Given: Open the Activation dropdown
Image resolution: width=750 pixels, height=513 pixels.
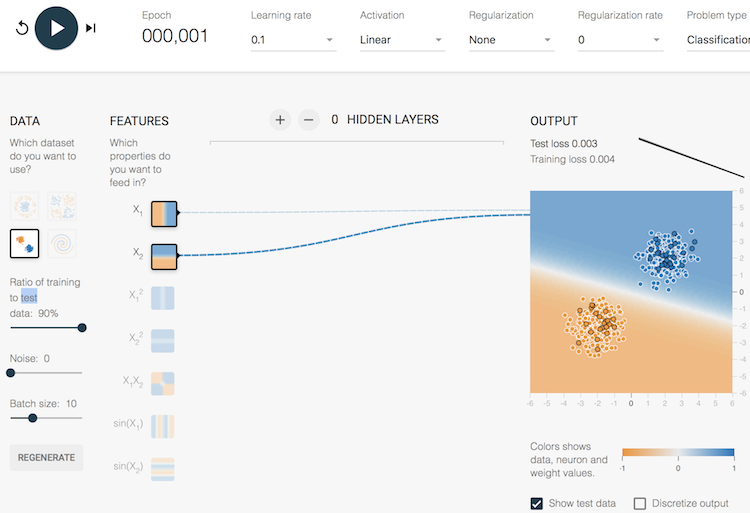Looking at the screenshot, I should 401,40.
